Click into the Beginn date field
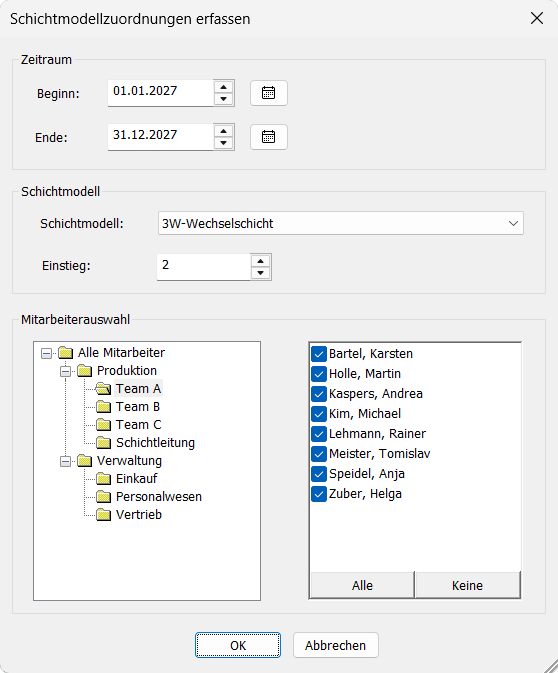Screen dimensions: 558x673 pos(161,93)
